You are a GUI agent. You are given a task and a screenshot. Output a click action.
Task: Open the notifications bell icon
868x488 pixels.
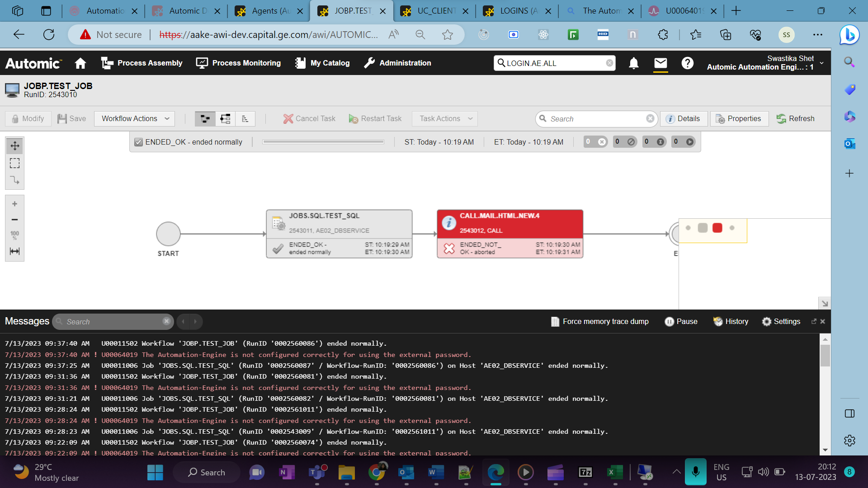pos(633,63)
